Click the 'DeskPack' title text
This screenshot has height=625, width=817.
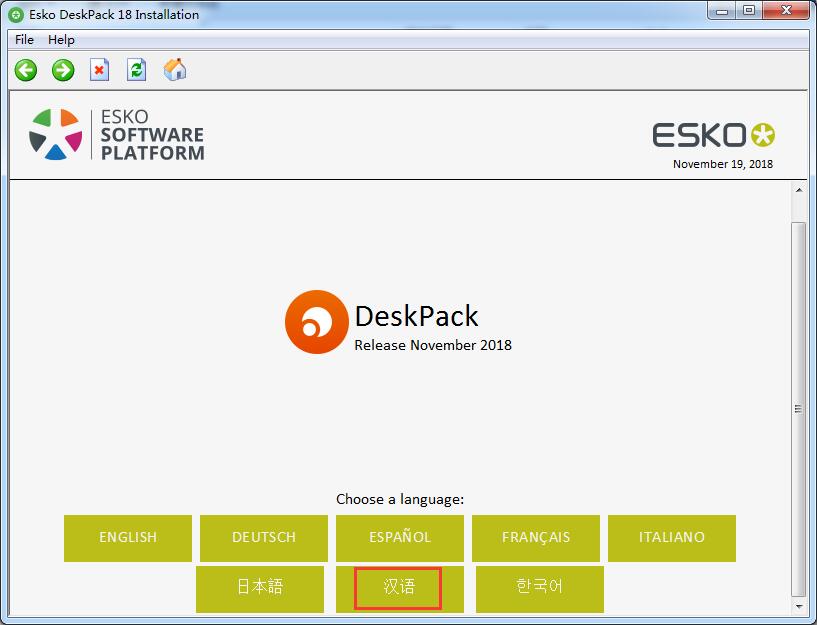(416, 316)
